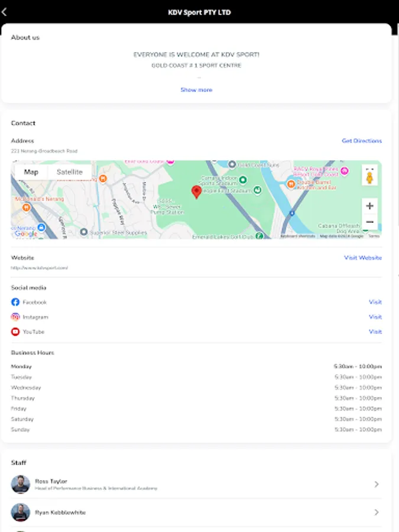Visit the Instagram page
This screenshot has width=399, height=532.
point(375,317)
